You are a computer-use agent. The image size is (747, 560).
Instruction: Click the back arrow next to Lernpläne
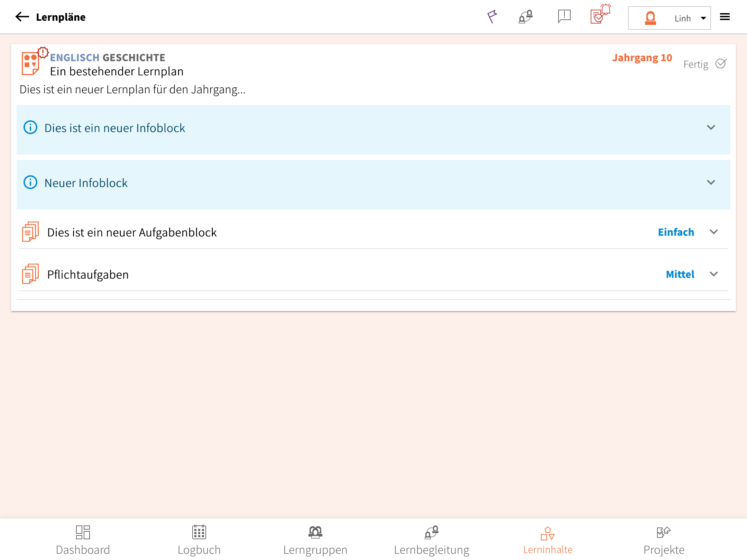pyautogui.click(x=22, y=17)
